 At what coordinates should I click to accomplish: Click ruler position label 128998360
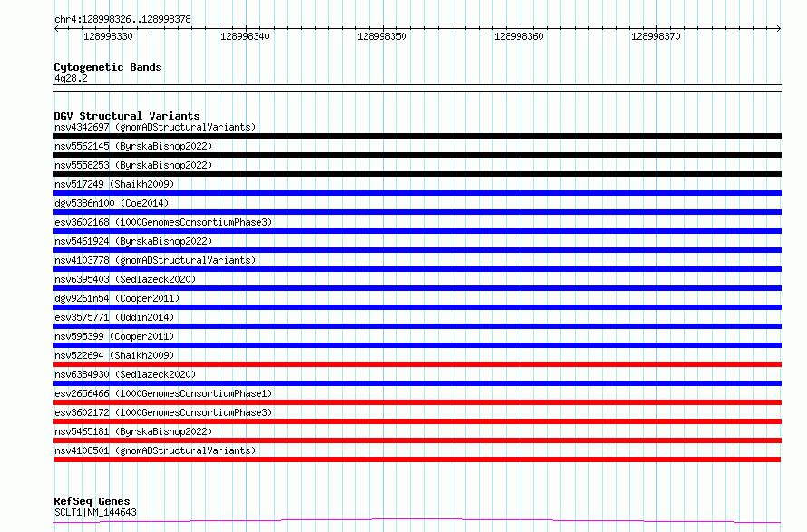(519, 36)
